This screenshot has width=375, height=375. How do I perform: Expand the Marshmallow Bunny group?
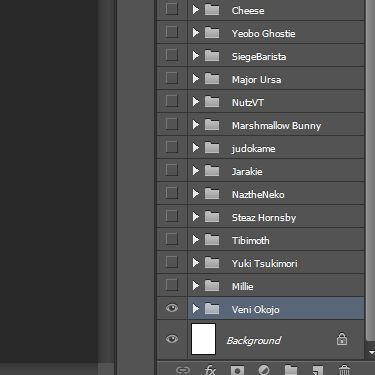coord(196,125)
